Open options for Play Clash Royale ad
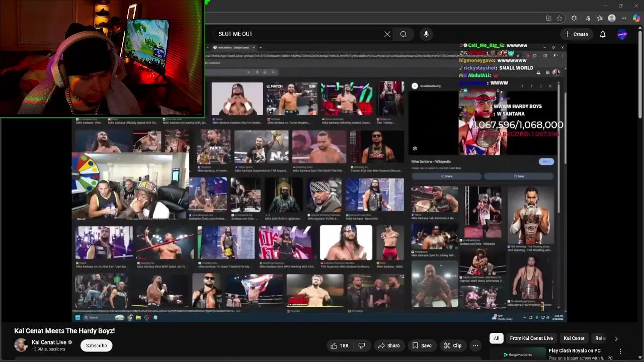This screenshot has width=644, height=362. 620,351
